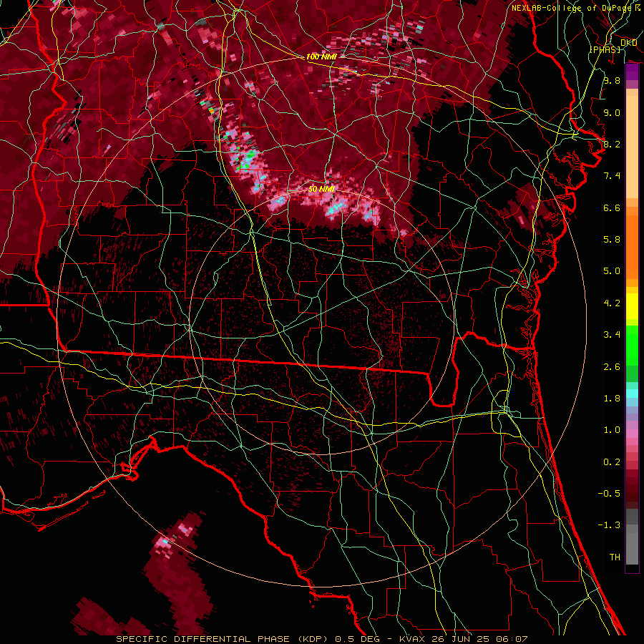
Task: Click the 26 JUN 25 06:07 timestamp
Action: pos(479,639)
